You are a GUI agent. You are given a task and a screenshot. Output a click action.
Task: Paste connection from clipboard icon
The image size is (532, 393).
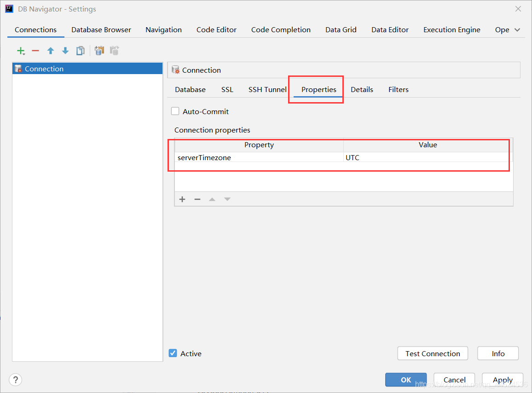click(114, 51)
